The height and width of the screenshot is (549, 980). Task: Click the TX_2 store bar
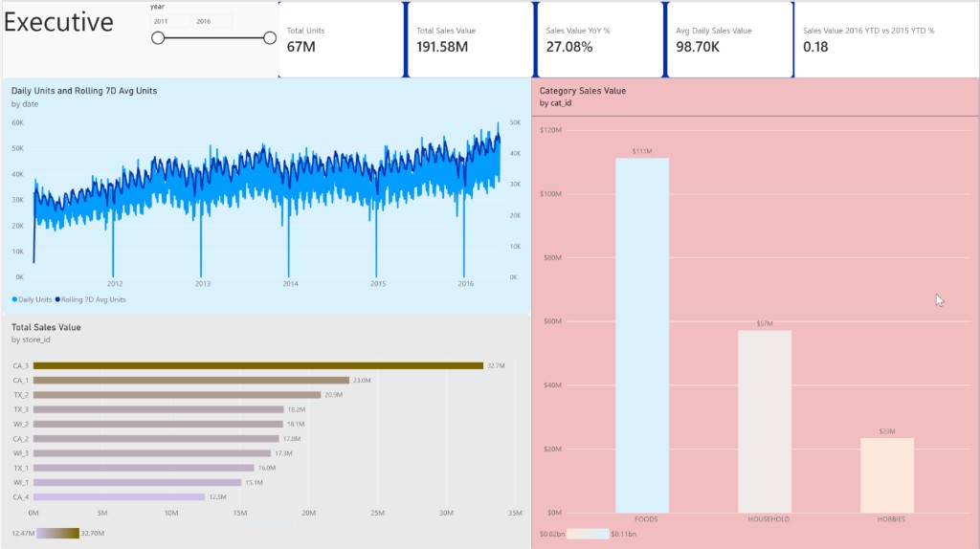pos(177,395)
